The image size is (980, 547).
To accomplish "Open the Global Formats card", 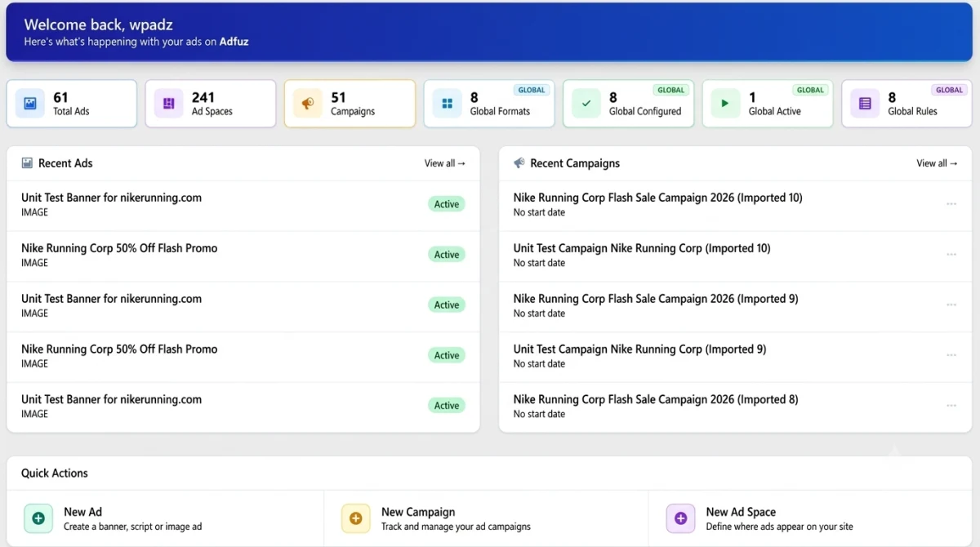I will 489,104.
